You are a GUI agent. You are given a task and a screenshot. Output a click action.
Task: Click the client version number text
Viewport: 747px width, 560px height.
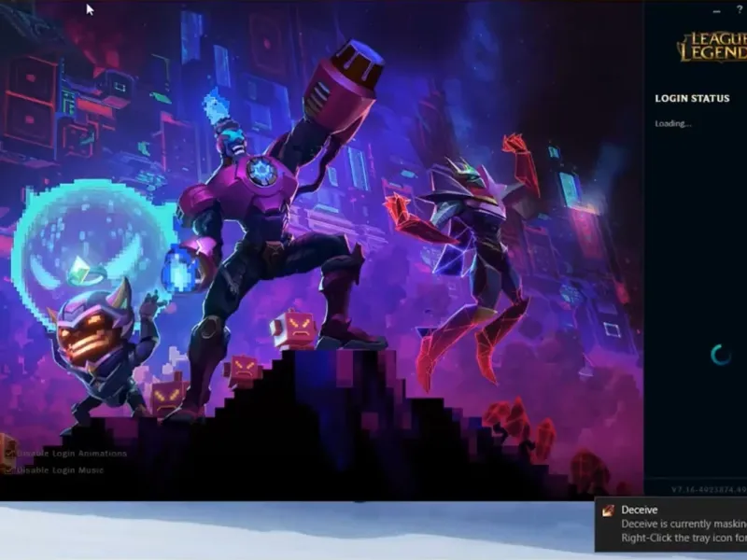tap(709, 489)
